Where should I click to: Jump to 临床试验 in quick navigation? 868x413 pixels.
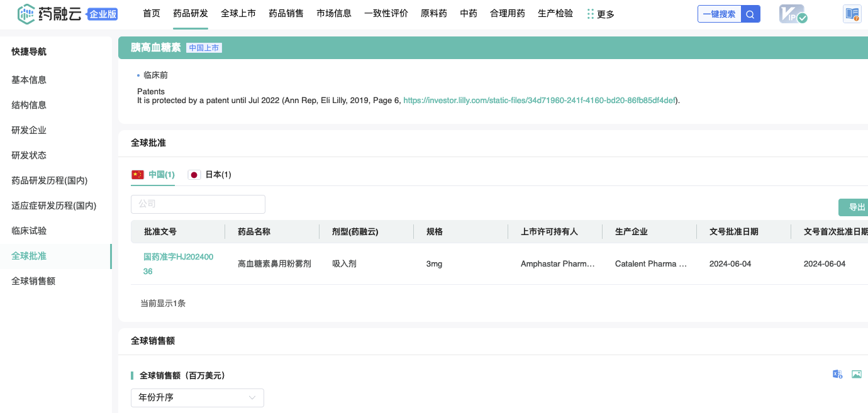(x=29, y=231)
